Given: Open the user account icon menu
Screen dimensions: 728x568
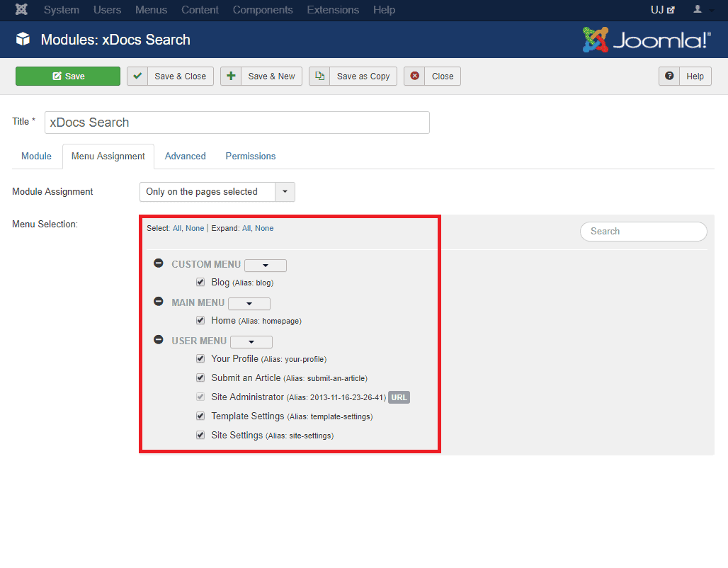Looking at the screenshot, I should click(701, 10).
